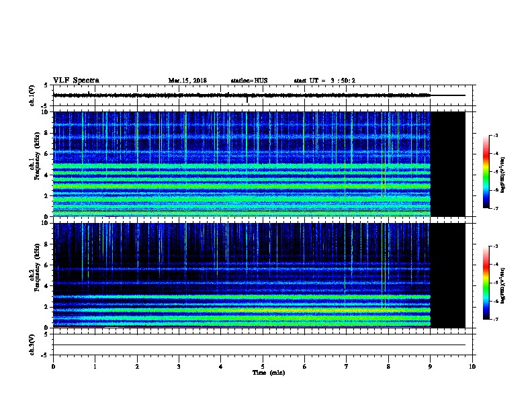
Task: Click the "start UT = 3 :50: 2" text
Action: (x=324, y=81)
